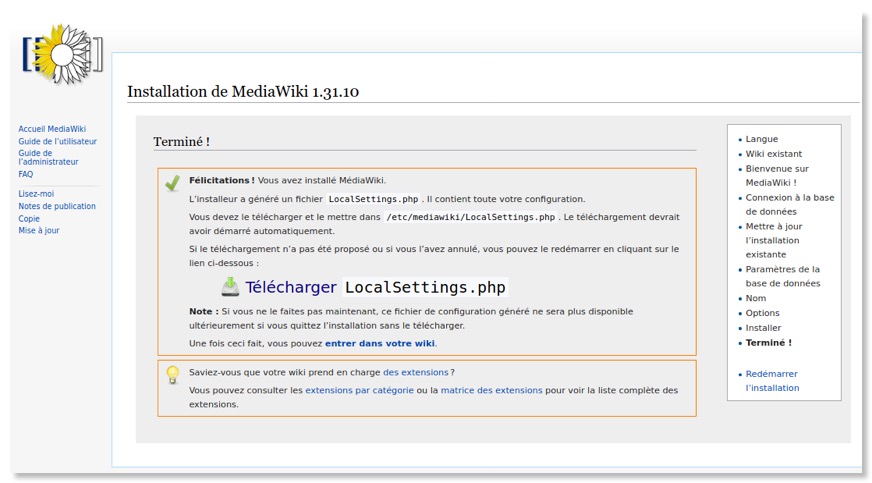The height and width of the screenshot is (483, 872).
Task: Open the Lisez-moi sidebar link
Action: [x=36, y=193]
